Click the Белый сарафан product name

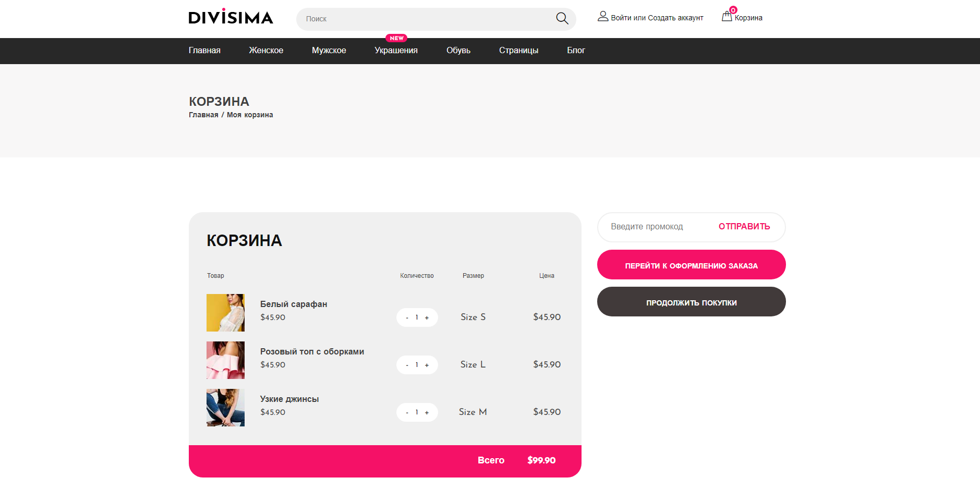point(294,304)
